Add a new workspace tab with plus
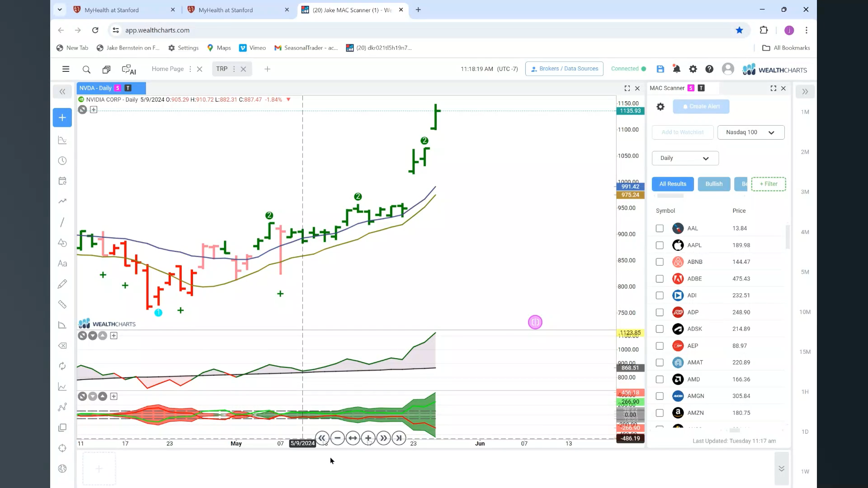Viewport: 868px width, 488px height. pos(267,69)
